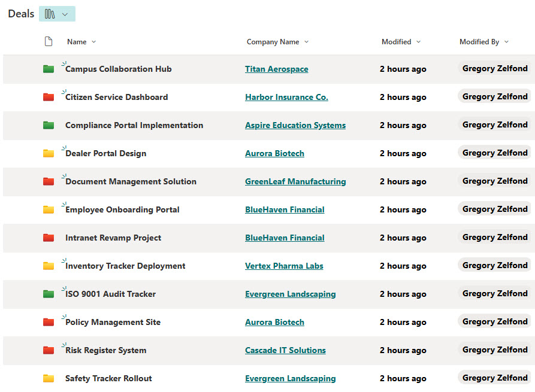Click the yellow folder icon for Dealer Portal Design
Image resolution: width=535 pixels, height=392 pixels.
[49, 153]
